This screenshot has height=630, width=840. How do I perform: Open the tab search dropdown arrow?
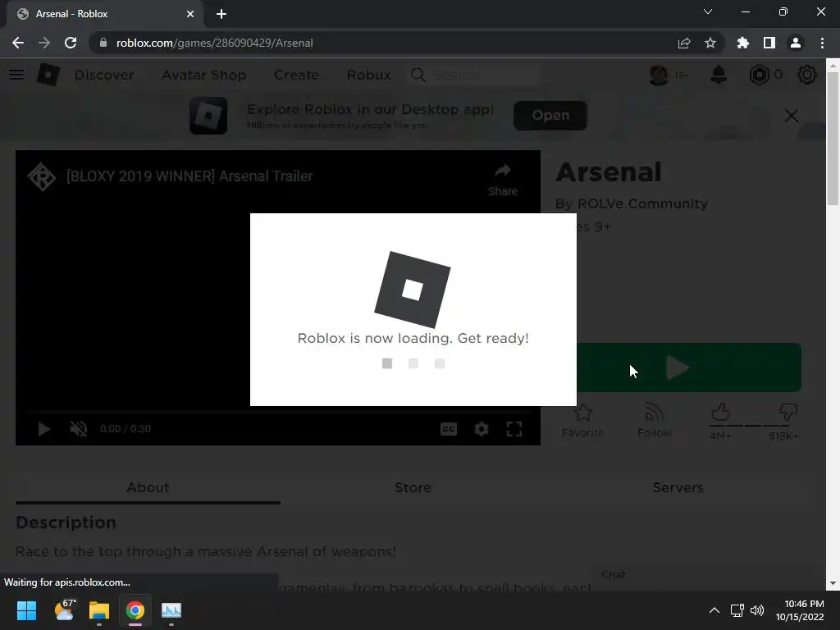click(x=708, y=11)
